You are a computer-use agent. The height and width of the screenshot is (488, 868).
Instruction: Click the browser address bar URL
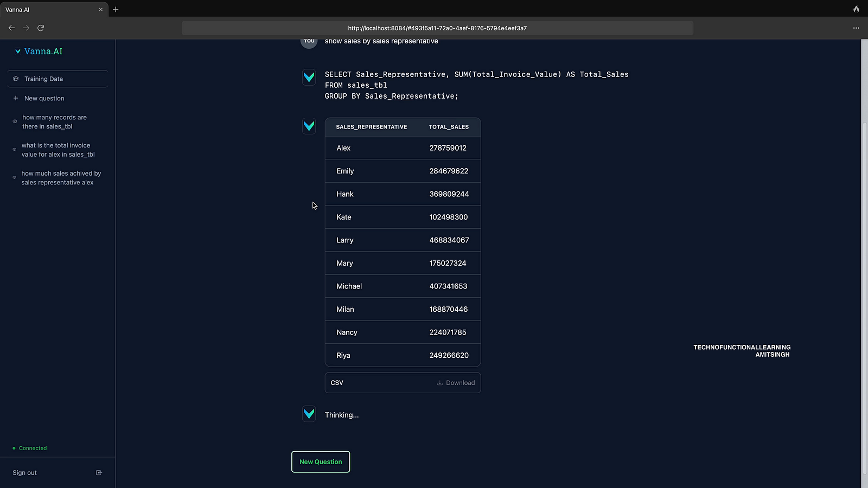(437, 28)
